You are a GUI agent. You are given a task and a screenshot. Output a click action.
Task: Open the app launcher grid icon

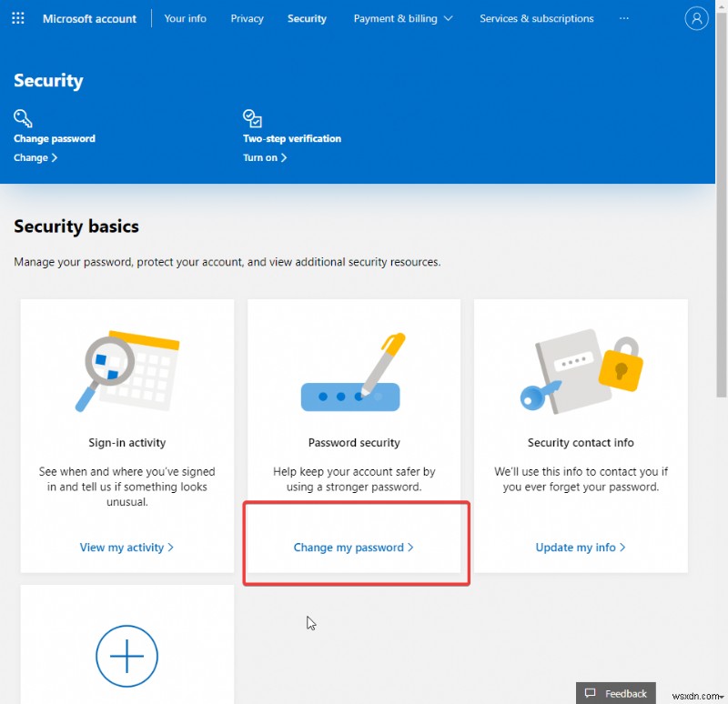click(x=17, y=17)
